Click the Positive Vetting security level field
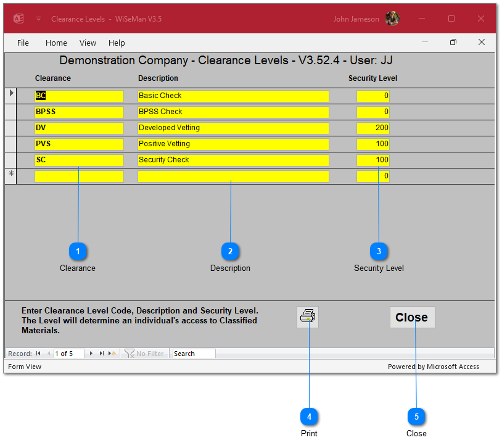502x448 pixels. [x=372, y=144]
